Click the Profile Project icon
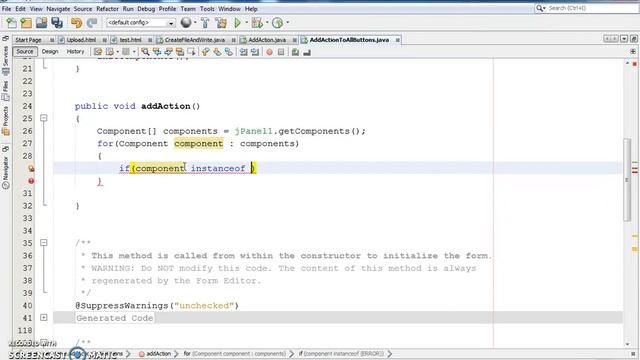640x360 pixels. [x=278, y=23]
